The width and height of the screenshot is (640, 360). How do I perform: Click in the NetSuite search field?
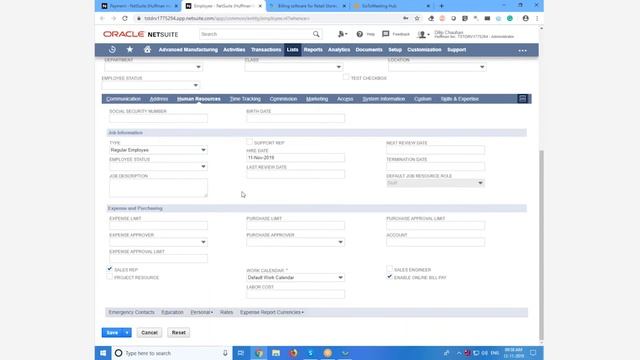(256, 34)
